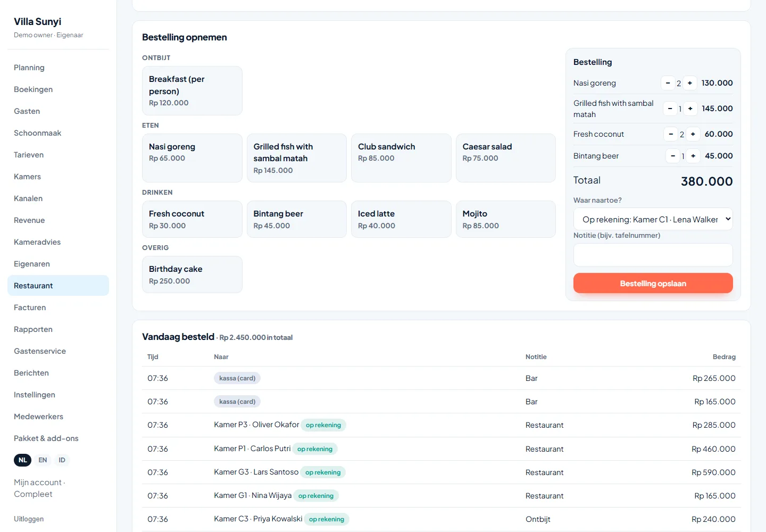Viewport: 766px width, 532px height.
Task: Open the 'Waar naartoe?' destination dropdown
Action: [653, 219]
